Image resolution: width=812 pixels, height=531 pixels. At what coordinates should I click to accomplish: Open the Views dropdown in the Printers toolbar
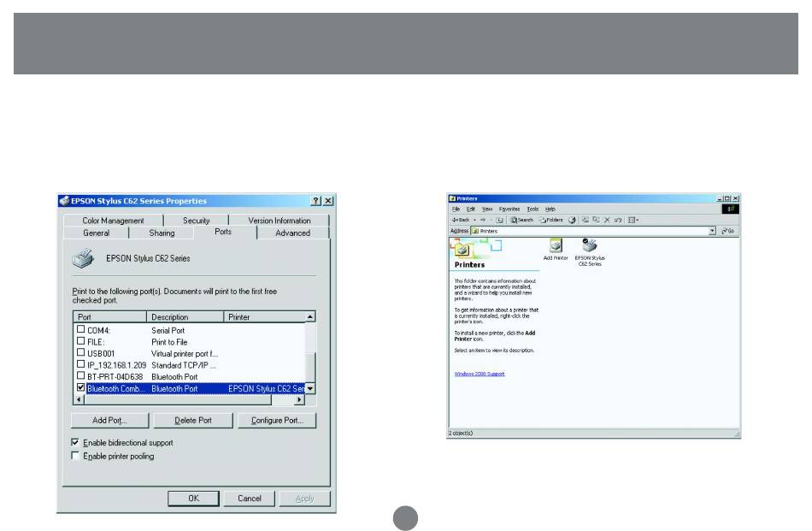click(x=633, y=220)
